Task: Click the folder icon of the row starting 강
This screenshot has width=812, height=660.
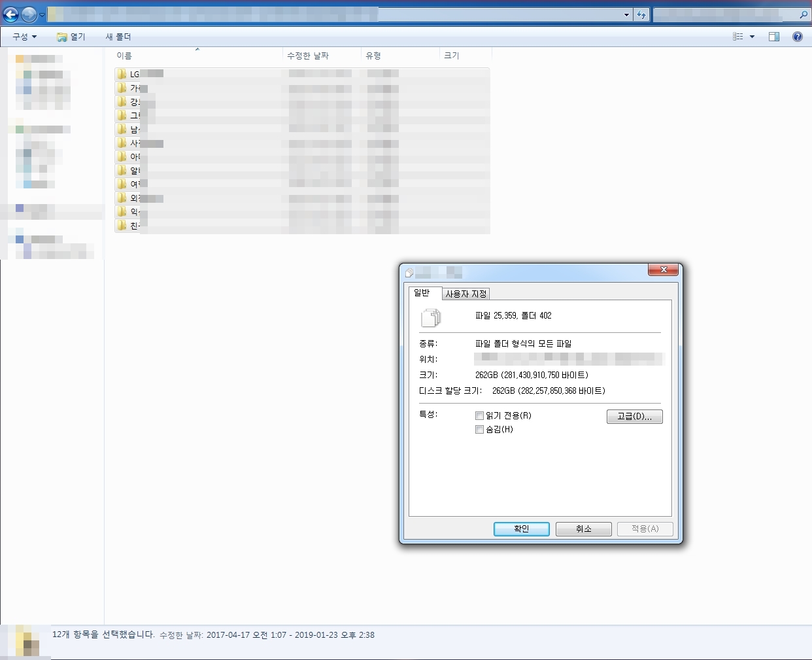Action: [x=122, y=101]
